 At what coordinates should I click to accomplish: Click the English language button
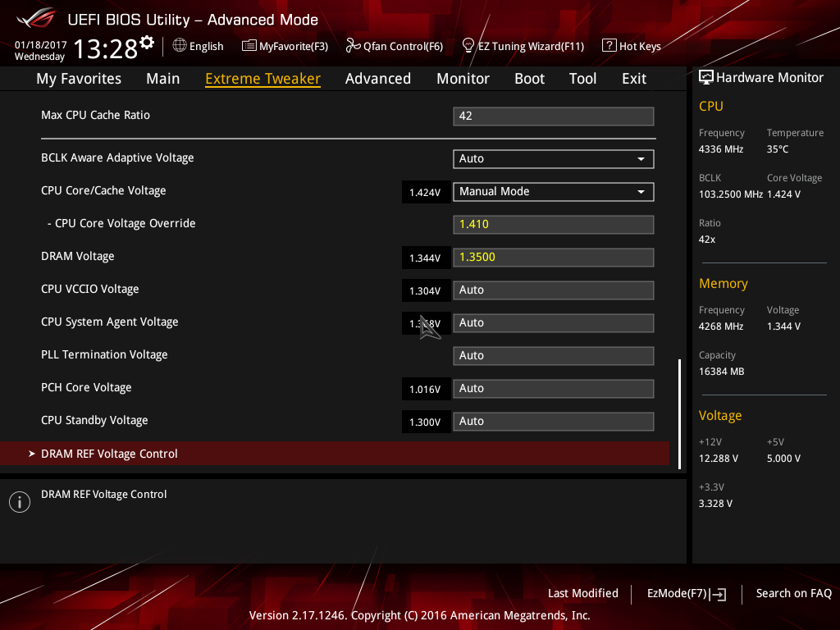point(206,47)
